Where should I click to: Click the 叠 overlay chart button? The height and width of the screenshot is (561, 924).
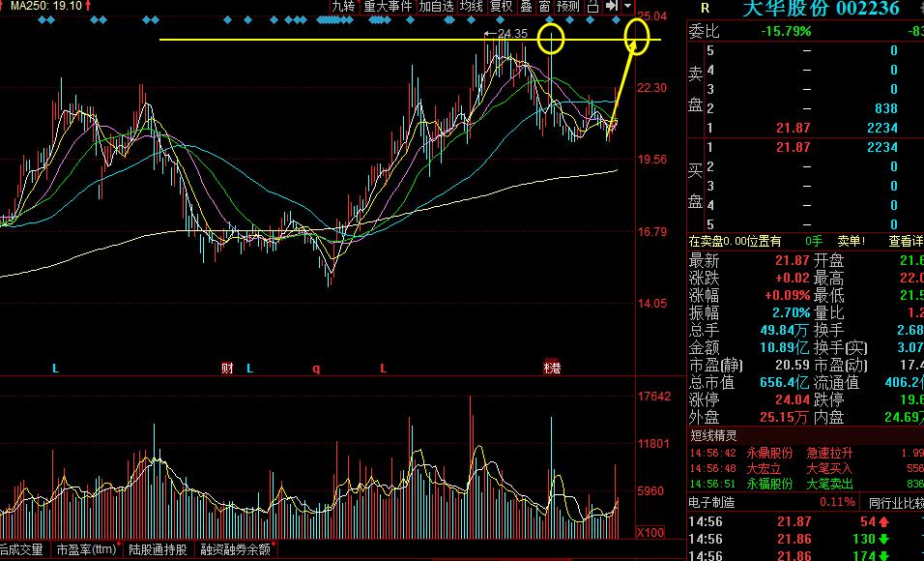click(x=526, y=7)
